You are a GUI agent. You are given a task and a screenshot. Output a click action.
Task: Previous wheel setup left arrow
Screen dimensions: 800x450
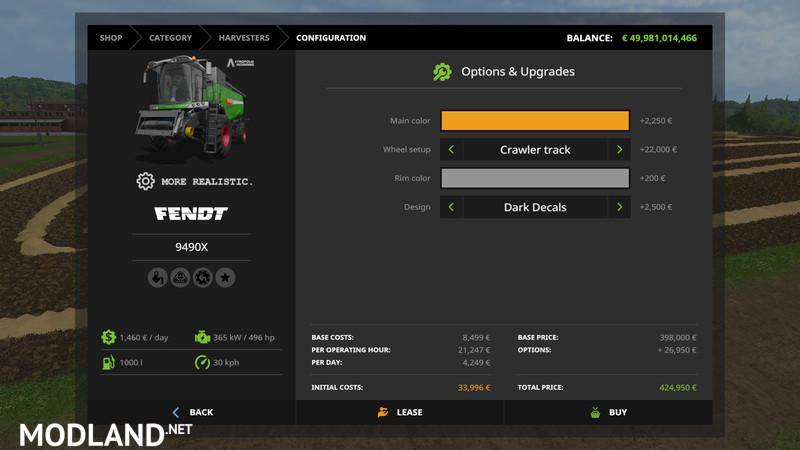(x=451, y=149)
